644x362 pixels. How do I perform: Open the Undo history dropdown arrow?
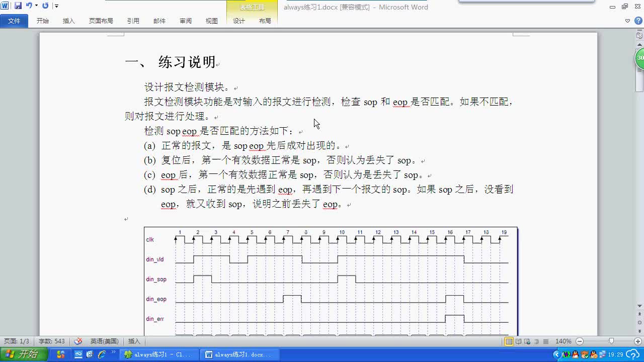tap(36, 6)
